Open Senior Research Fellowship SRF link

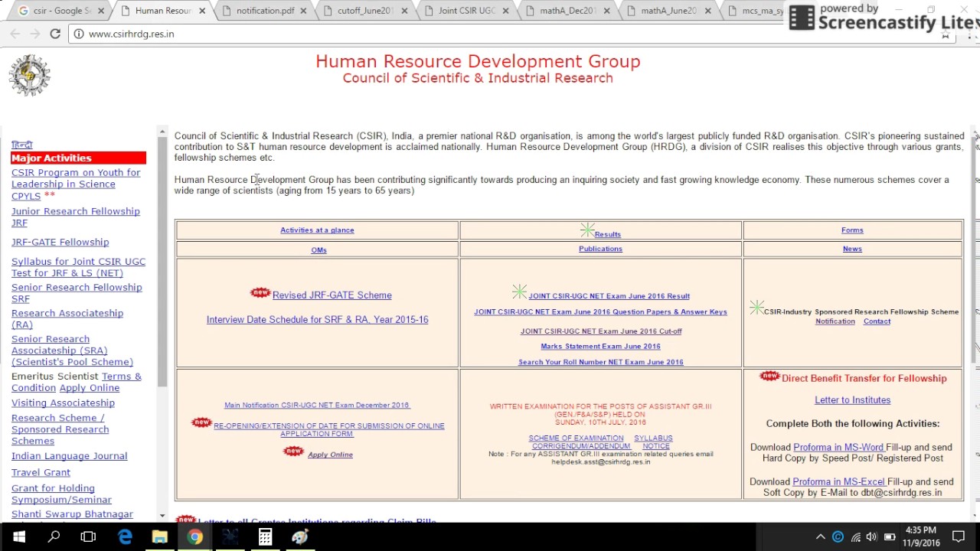click(77, 292)
